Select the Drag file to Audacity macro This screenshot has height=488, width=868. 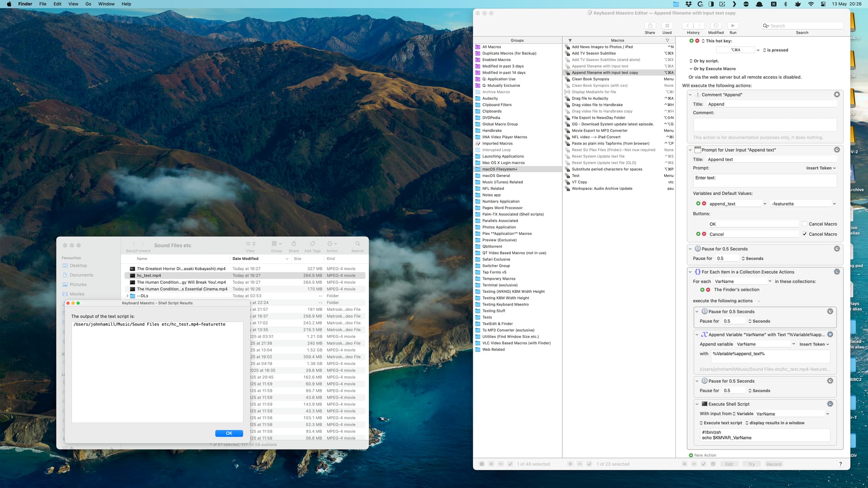coord(619,98)
